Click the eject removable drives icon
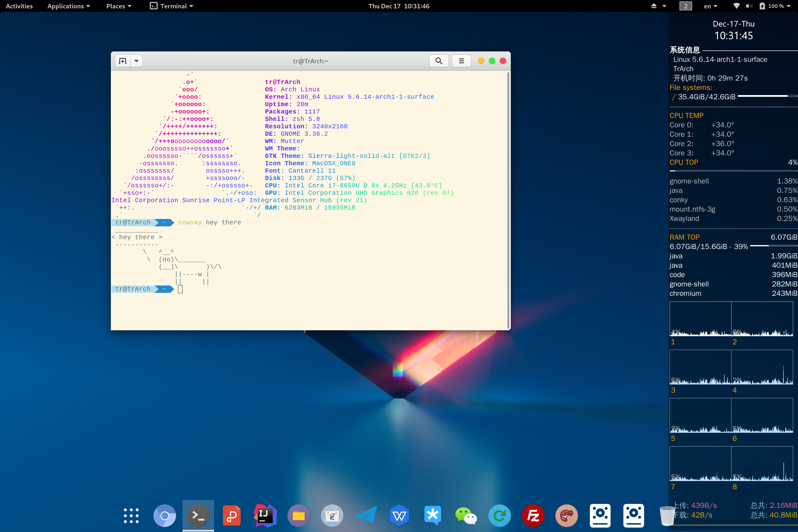Screen dimensions: 798x532 click(x=653, y=6)
